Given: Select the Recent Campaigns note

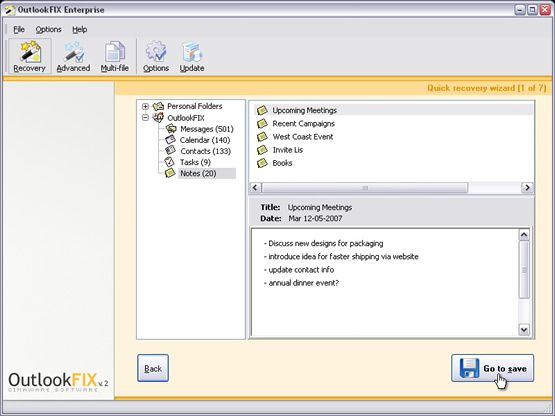Looking at the screenshot, I should [303, 123].
